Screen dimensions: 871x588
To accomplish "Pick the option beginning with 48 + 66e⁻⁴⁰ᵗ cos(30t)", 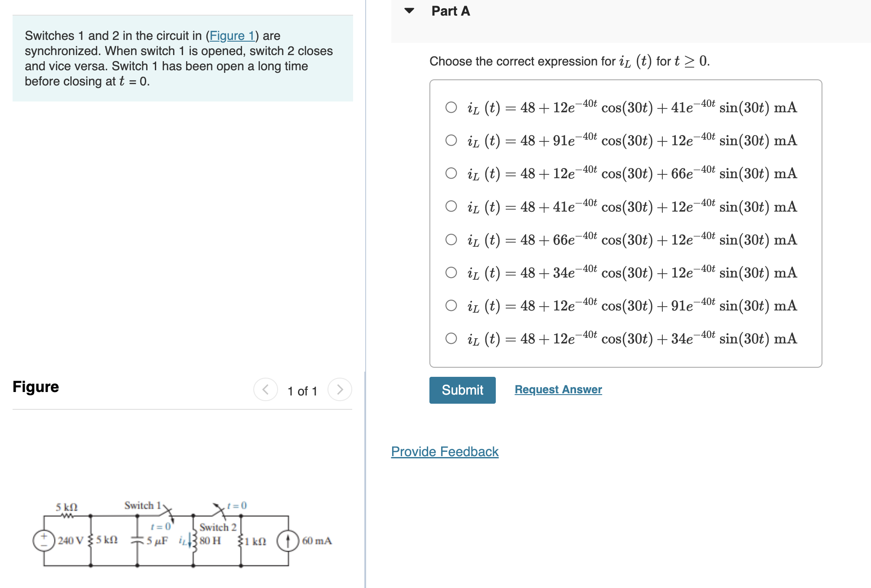I will [x=451, y=240].
